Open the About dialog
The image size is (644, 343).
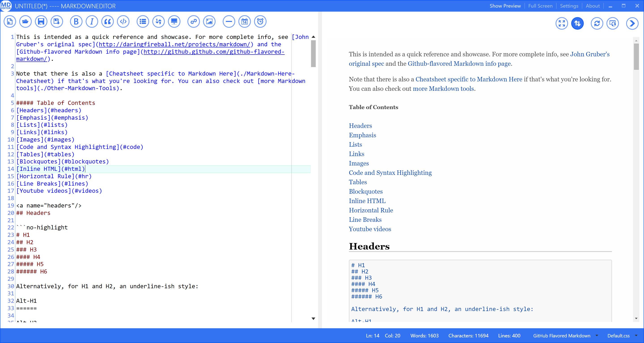(593, 6)
